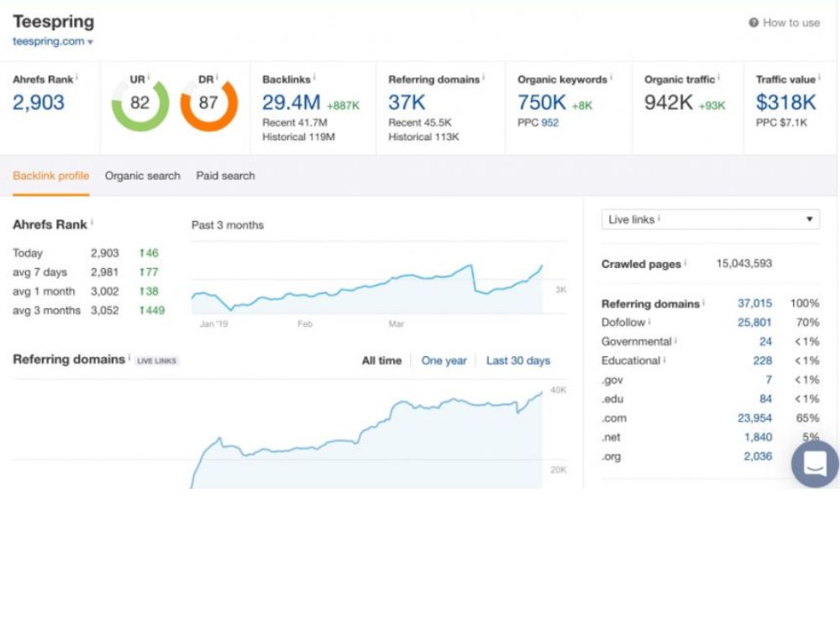
Task: Switch to the Organic search tab
Action: (x=143, y=176)
